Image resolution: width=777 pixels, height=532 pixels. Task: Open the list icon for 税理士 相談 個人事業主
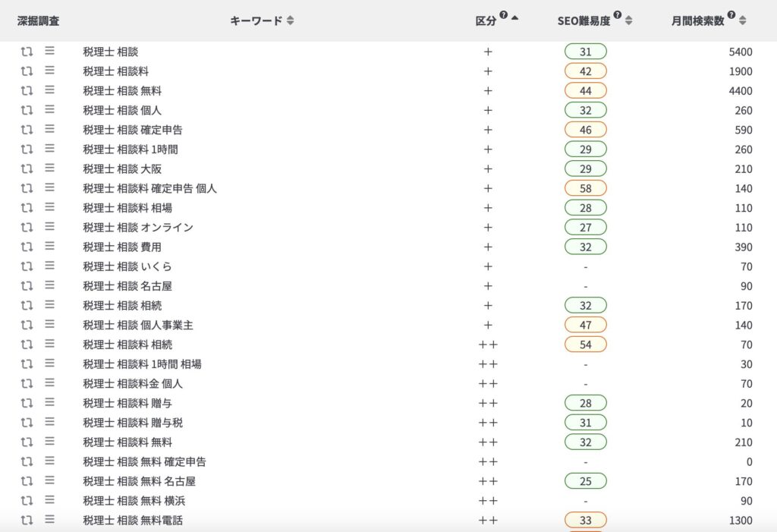pyautogui.click(x=49, y=325)
